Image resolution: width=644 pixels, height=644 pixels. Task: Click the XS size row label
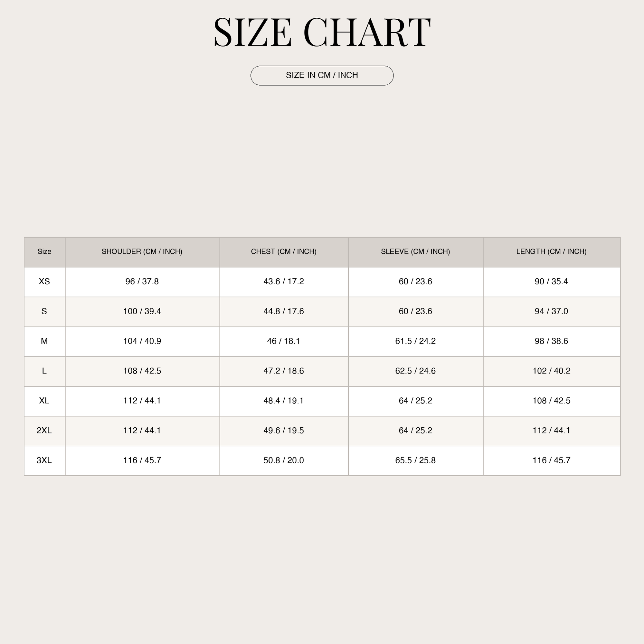click(x=44, y=281)
